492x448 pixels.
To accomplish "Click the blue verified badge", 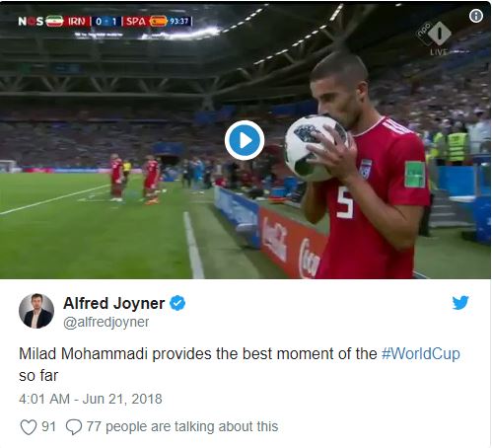I will coord(177,303).
